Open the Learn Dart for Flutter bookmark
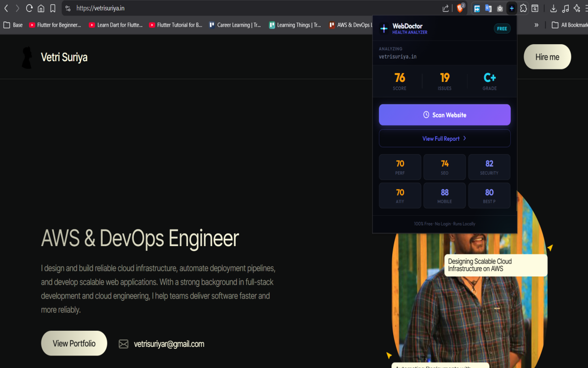Viewport: 588px width, 368px height. 116,25
